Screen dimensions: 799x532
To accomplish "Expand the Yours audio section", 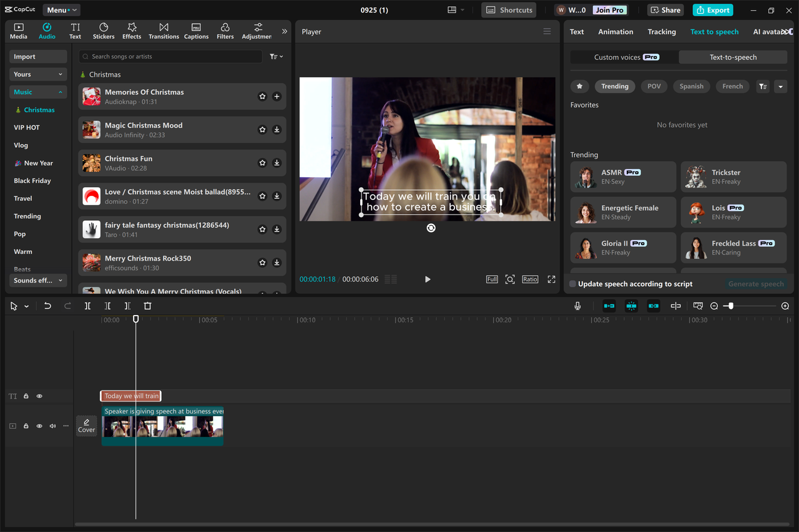I will [38, 74].
